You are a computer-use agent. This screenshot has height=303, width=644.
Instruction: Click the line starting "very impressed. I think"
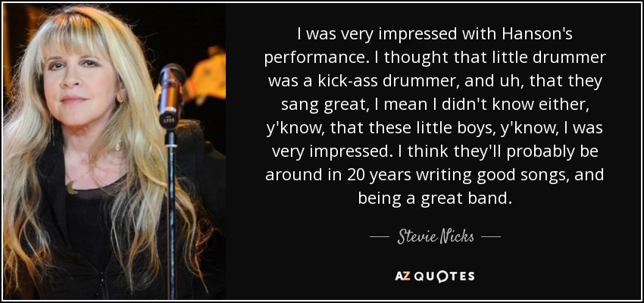[435, 152]
